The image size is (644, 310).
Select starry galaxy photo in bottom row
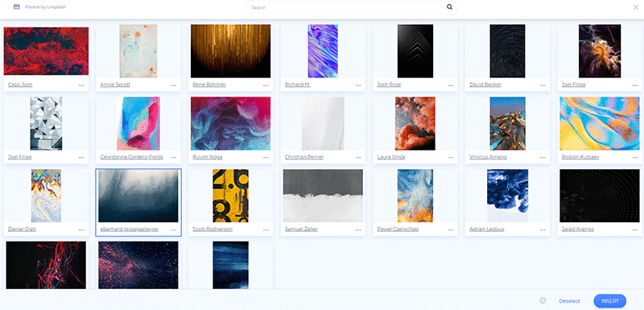tap(138, 265)
